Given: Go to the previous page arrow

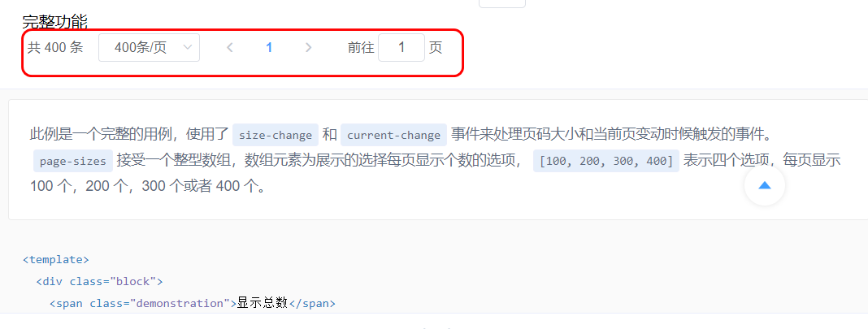Looking at the screenshot, I should [x=230, y=48].
